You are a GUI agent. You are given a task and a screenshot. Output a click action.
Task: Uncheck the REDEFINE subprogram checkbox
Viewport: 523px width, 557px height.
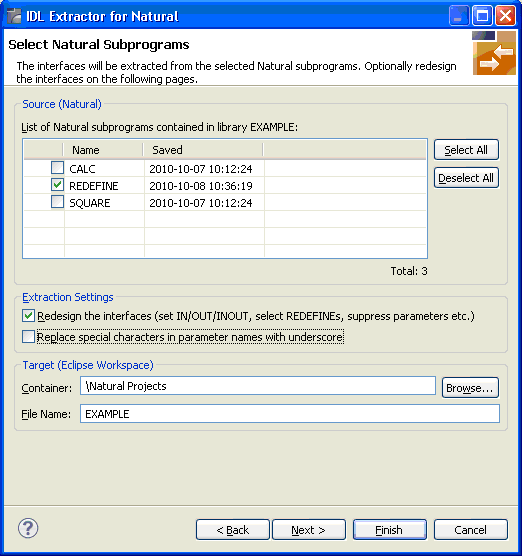tap(57, 185)
